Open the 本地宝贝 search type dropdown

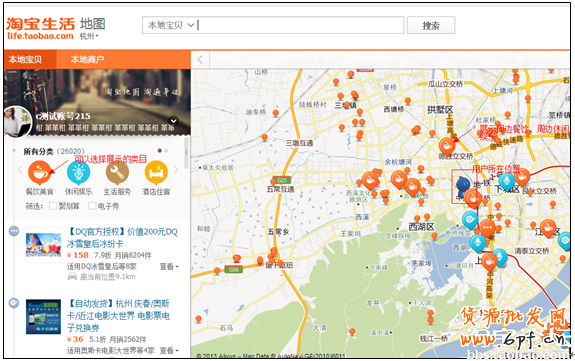[171, 25]
